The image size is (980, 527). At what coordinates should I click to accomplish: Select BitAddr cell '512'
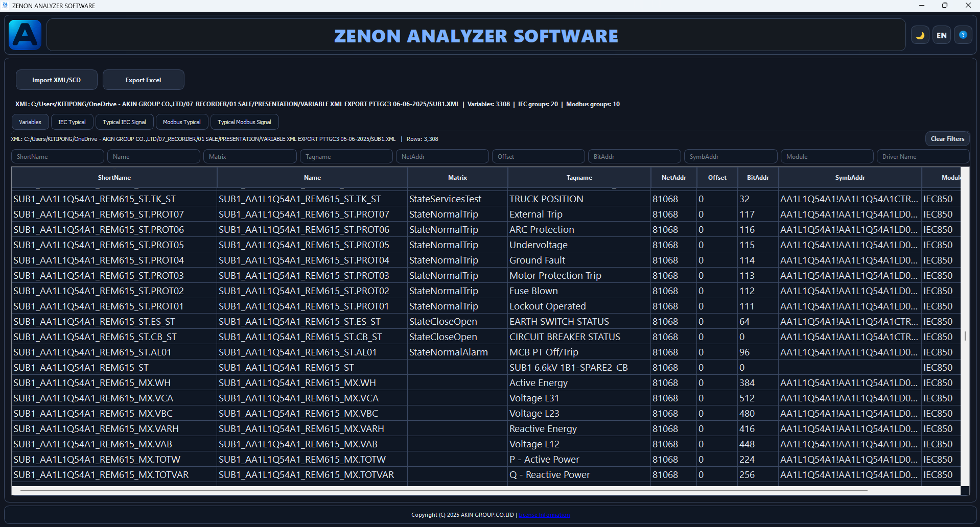(758, 398)
